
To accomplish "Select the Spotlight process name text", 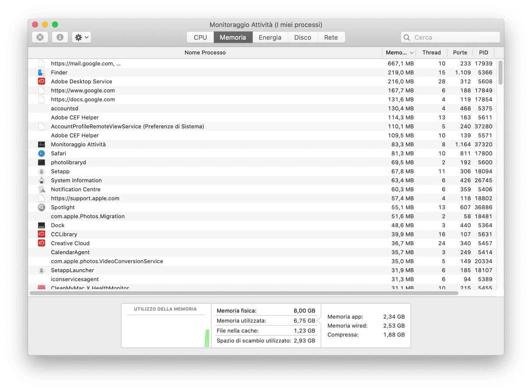I will [x=63, y=207].
